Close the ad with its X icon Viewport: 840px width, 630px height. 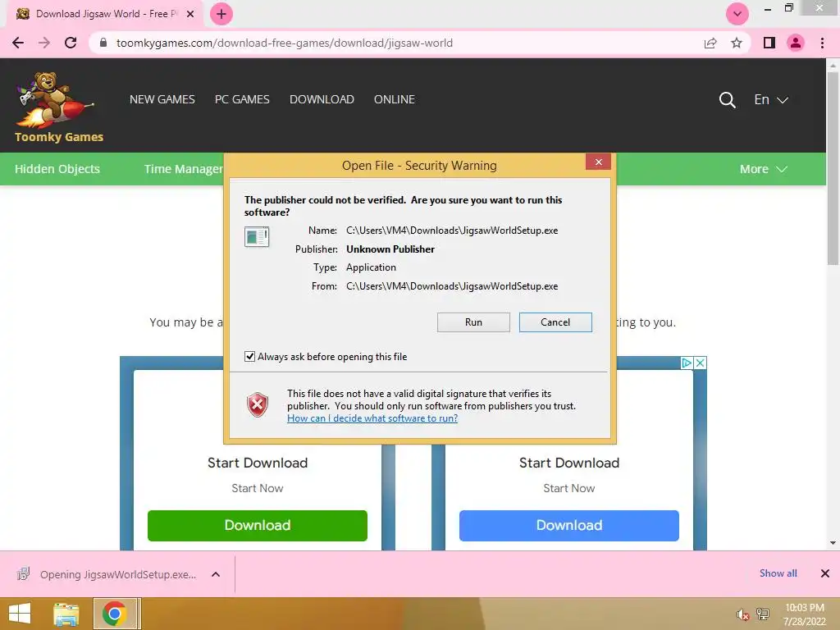(x=701, y=363)
